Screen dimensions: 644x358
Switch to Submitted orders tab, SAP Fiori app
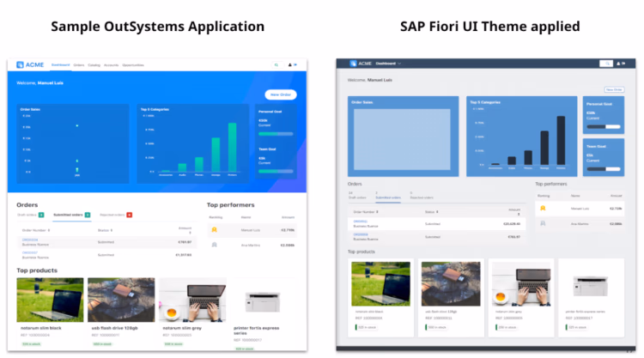click(x=388, y=196)
